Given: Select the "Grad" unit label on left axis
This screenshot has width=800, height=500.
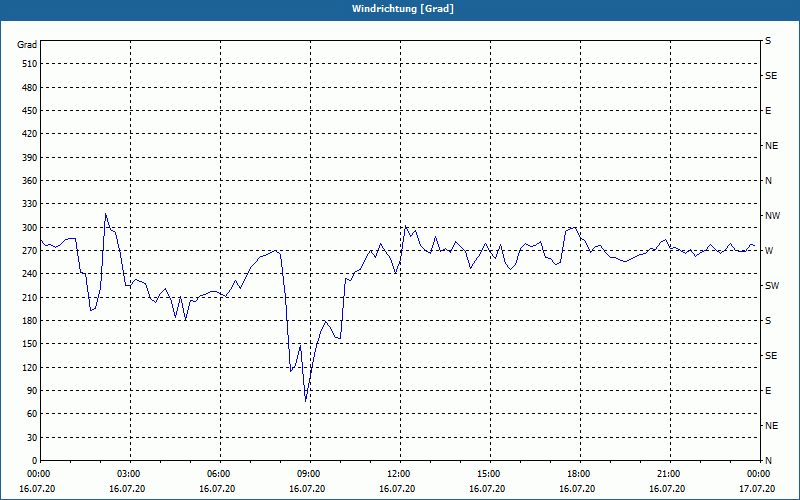Looking at the screenshot, I should coord(27,45).
